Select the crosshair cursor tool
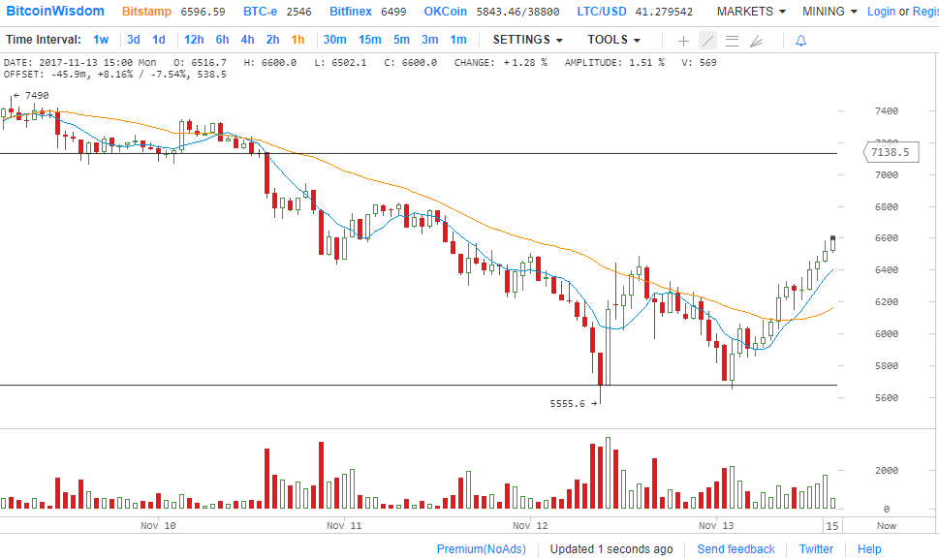Screen dimensions: 939x560 (x=683, y=41)
